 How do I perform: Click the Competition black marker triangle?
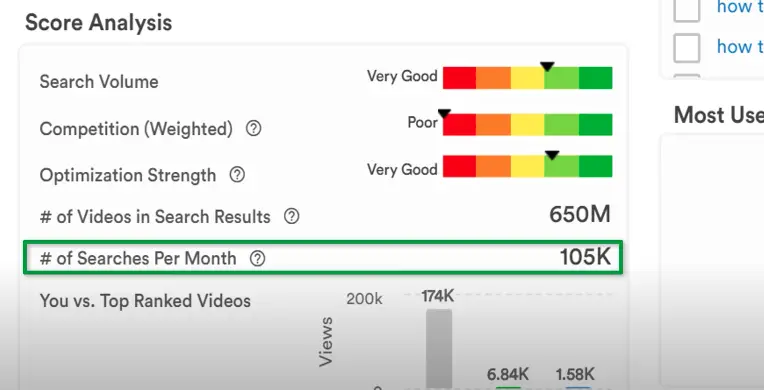pyautogui.click(x=444, y=114)
